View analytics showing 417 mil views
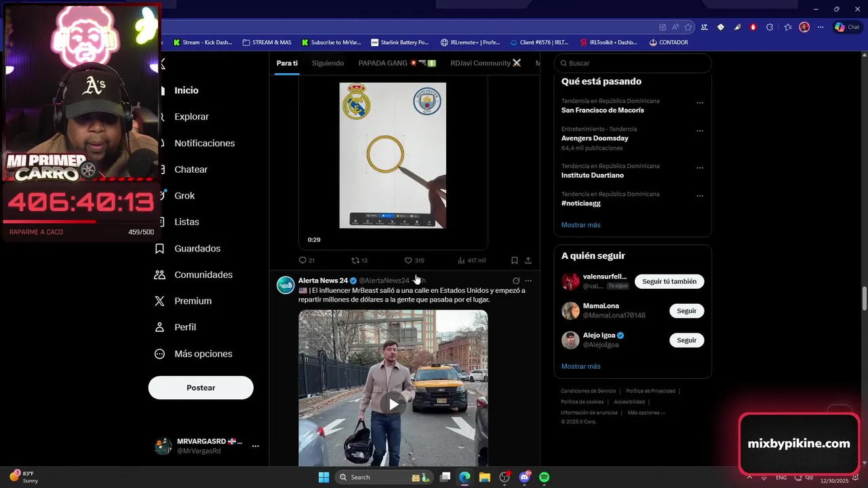The image size is (868, 488). (472, 260)
